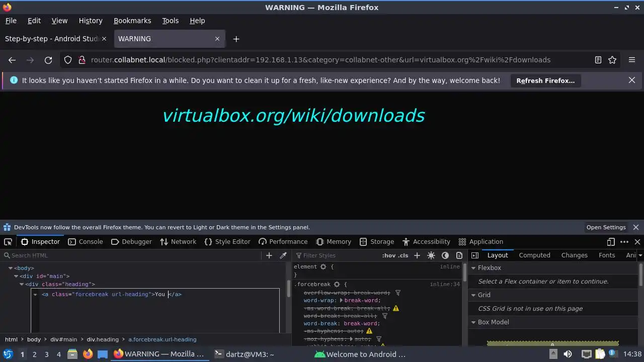The width and height of the screenshot is (644, 362).
Task: Highlight elements matching .forcebreak selector
Action: point(337,285)
